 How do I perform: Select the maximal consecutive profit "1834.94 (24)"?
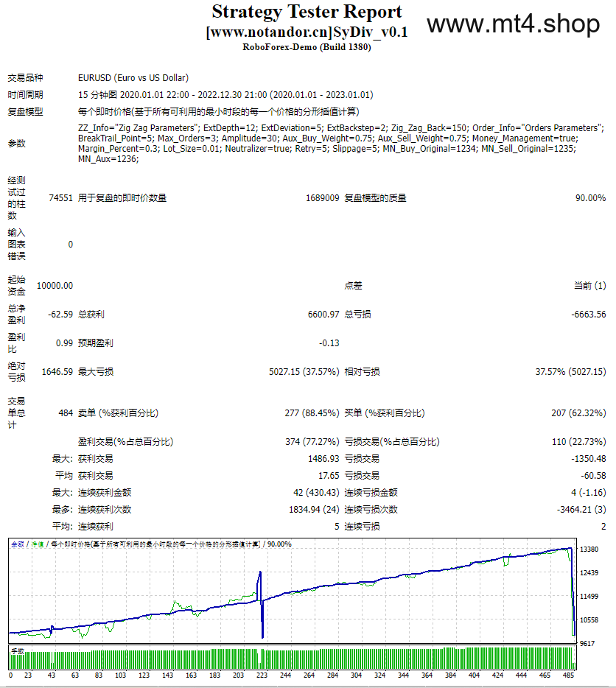(315, 510)
